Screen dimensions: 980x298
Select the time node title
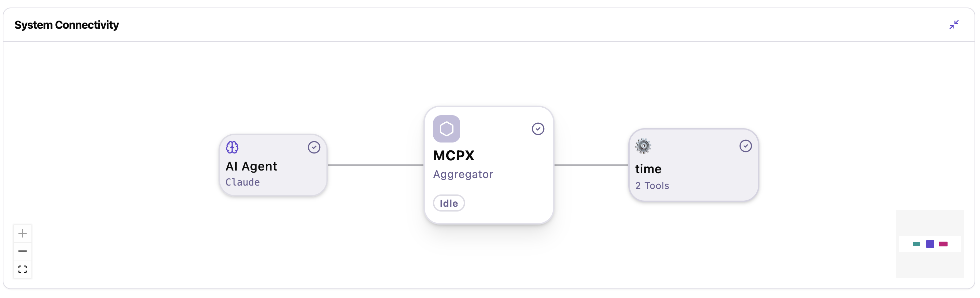tap(648, 169)
